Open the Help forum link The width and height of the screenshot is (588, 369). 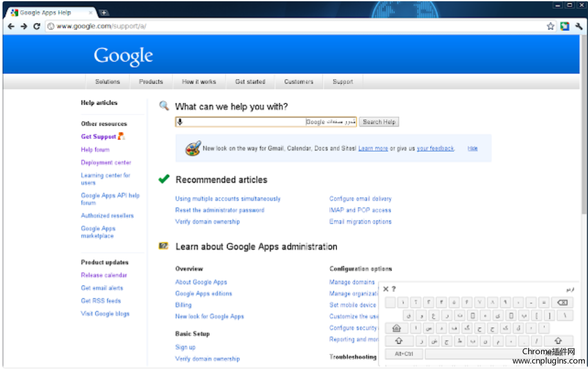(x=95, y=150)
